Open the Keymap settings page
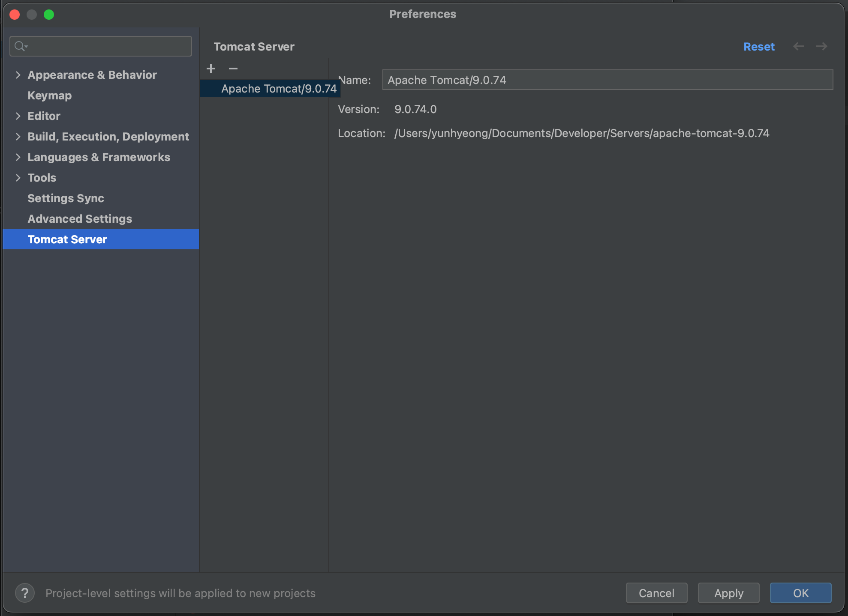Screen dimensions: 848x616 pos(50,96)
